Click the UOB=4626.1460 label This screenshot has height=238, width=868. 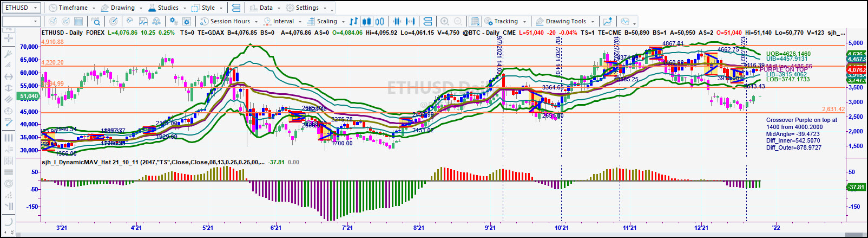pyautogui.click(x=788, y=54)
